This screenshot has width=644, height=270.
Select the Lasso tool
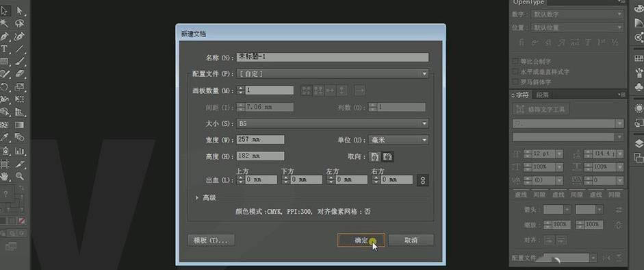[20, 23]
